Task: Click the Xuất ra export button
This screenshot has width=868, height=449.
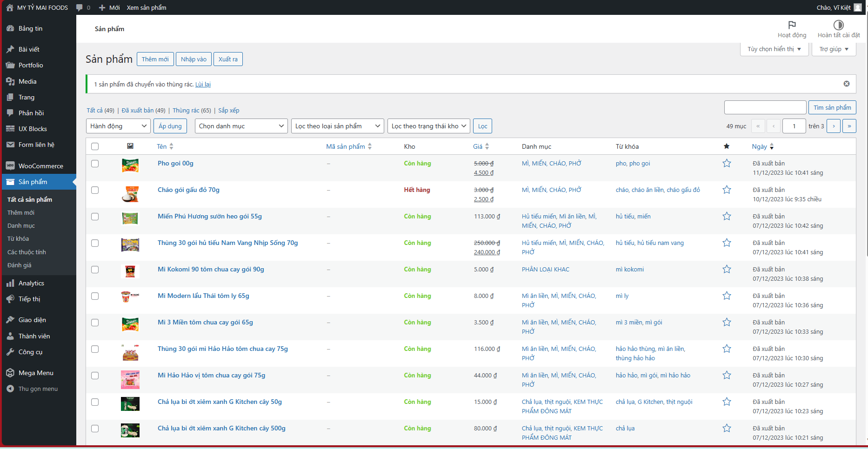Action: (x=228, y=59)
